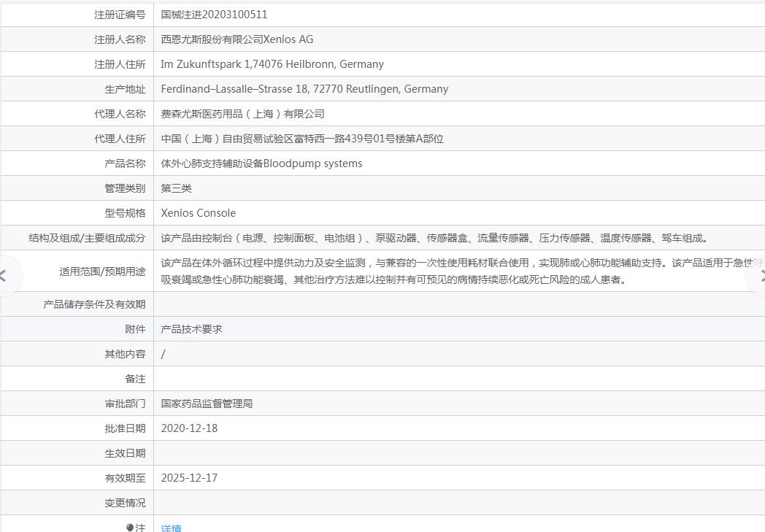Select approval department 国家药品监督管理局
The width and height of the screenshot is (765, 532).
click(207, 404)
